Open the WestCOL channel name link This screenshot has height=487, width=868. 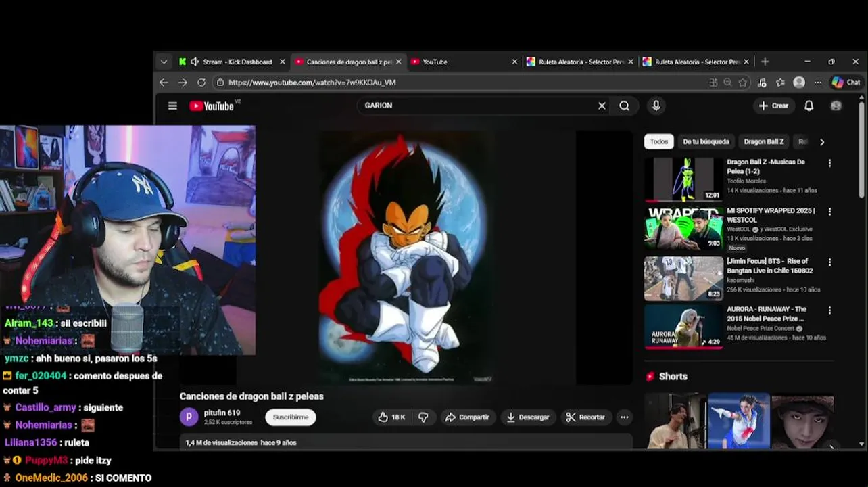pyautogui.click(x=739, y=229)
